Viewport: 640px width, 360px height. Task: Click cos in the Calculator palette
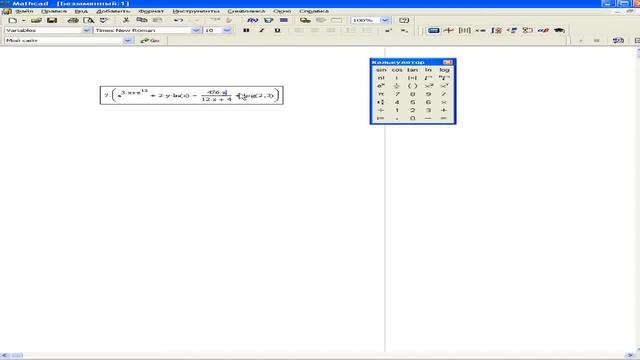tap(397, 70)
